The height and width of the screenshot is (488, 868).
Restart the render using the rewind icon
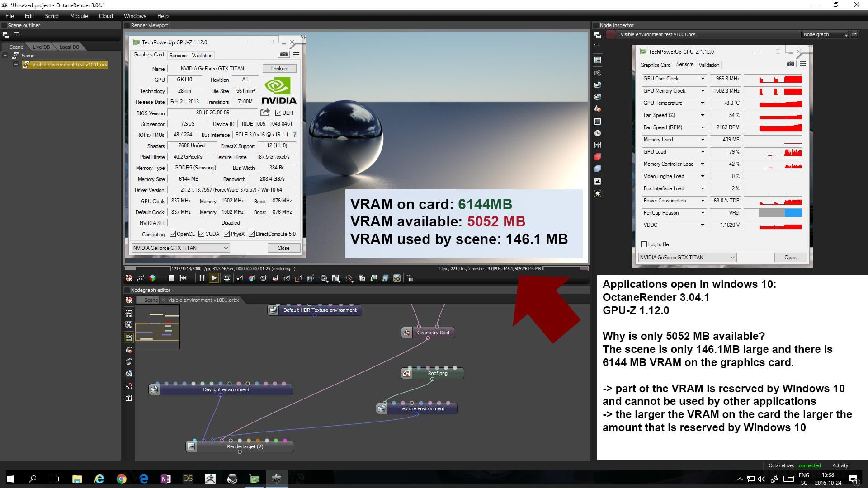183,278
